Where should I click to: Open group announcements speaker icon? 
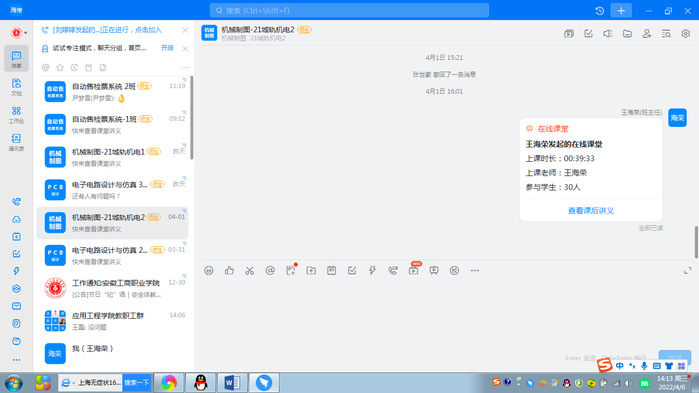(608, 33)
